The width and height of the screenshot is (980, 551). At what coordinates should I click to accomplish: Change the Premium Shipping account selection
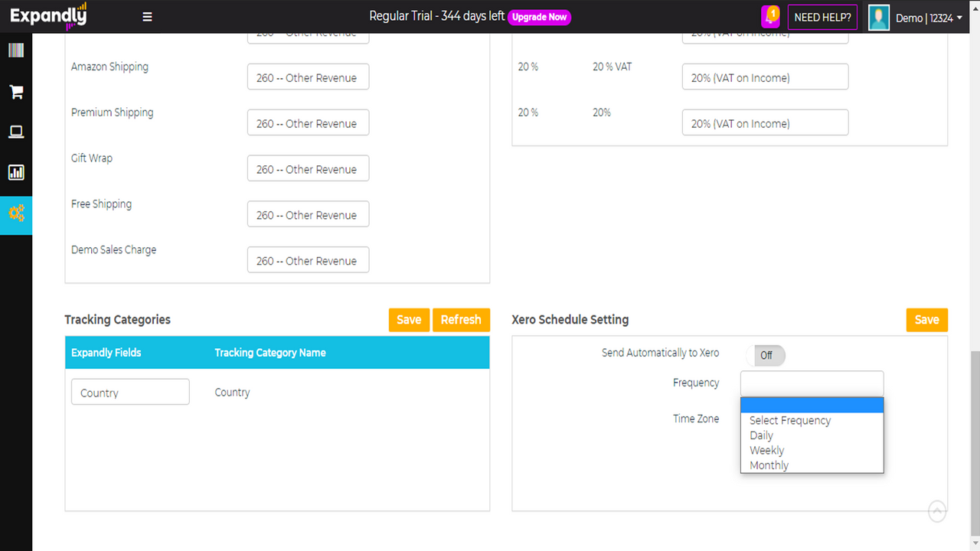(x=308, y=122)
